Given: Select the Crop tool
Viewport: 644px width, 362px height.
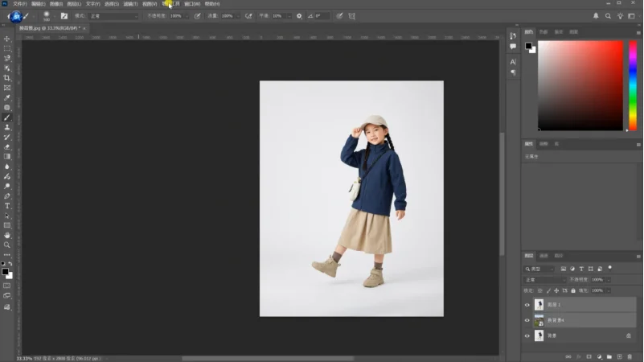Looking at the screenshot, I should [7, 78].
